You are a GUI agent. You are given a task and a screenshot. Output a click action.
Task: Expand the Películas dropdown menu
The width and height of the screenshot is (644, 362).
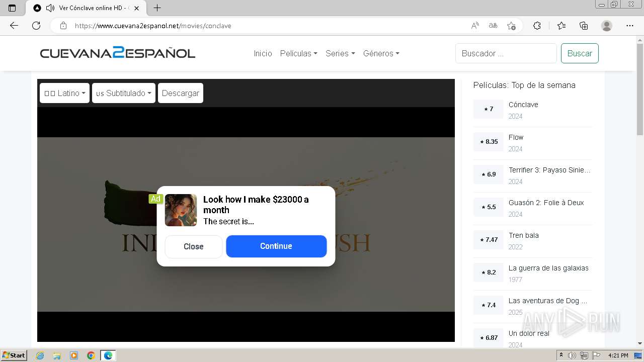pyautogui.click(x=299, y=53)
